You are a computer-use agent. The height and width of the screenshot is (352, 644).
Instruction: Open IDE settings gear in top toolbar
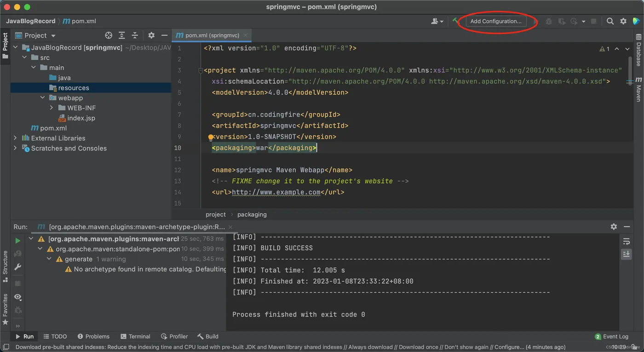[623, 21]
